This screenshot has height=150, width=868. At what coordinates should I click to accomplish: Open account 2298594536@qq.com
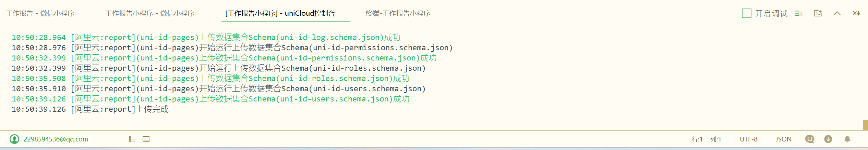coord(56,139)
